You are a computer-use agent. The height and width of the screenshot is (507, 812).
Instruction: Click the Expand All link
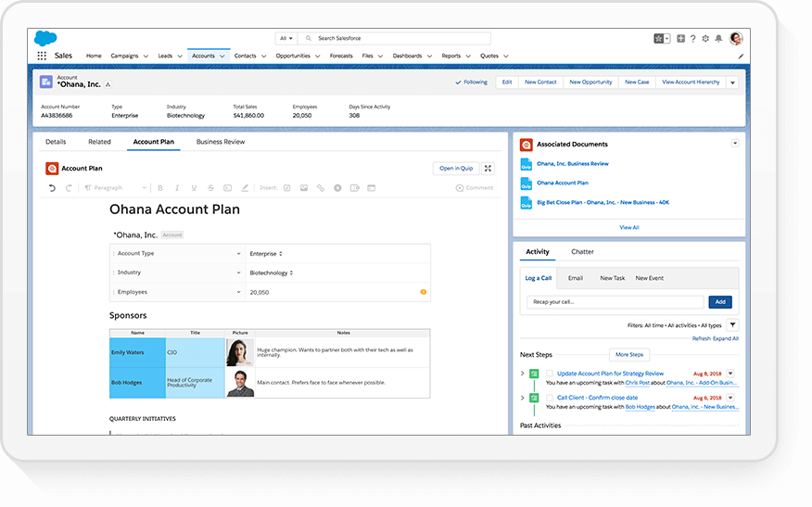pyautogui.click(x=726, y=338)
